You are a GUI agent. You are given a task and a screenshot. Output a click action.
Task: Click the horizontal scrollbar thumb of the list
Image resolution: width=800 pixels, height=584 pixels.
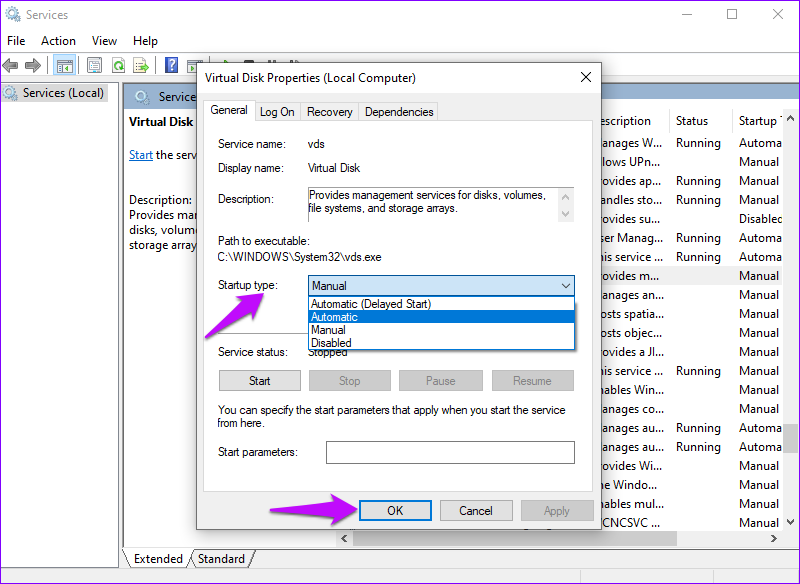[515, 538]
